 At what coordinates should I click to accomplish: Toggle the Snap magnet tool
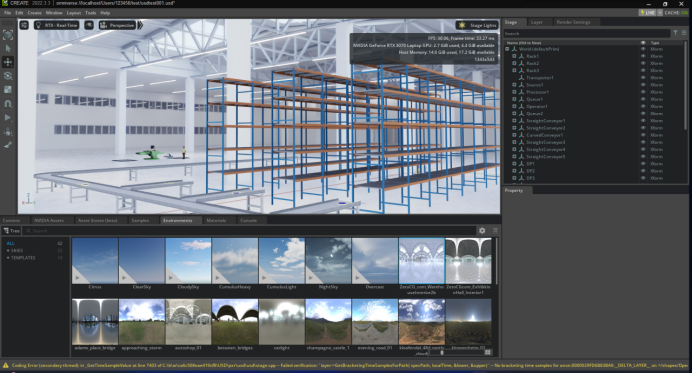click(x=8, y=104)
